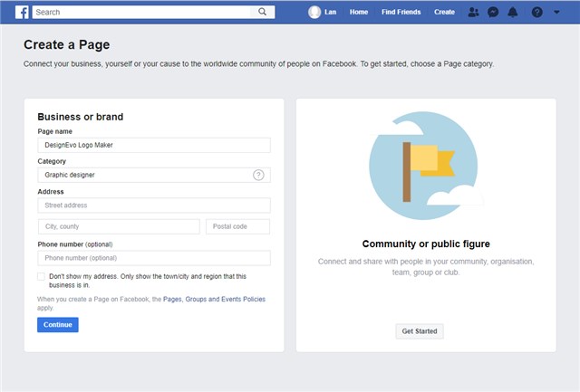Open the friend requests icon
The width and height of the screenshot is (580, 392).
coord(473,12)
